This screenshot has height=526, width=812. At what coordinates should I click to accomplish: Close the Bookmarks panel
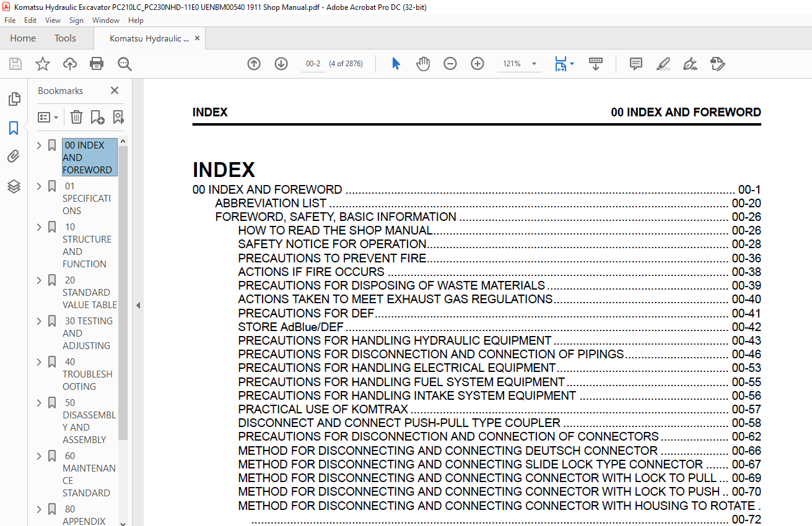115,91
